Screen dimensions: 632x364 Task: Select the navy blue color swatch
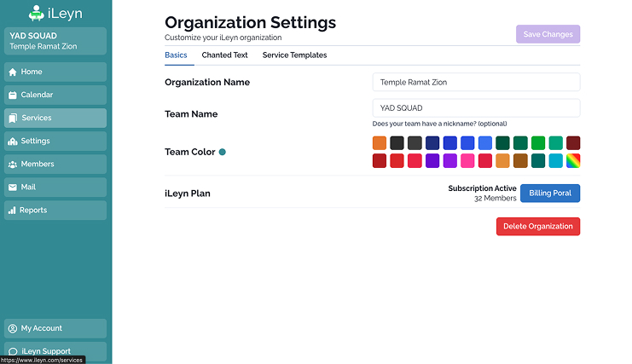tap(432, 143)
